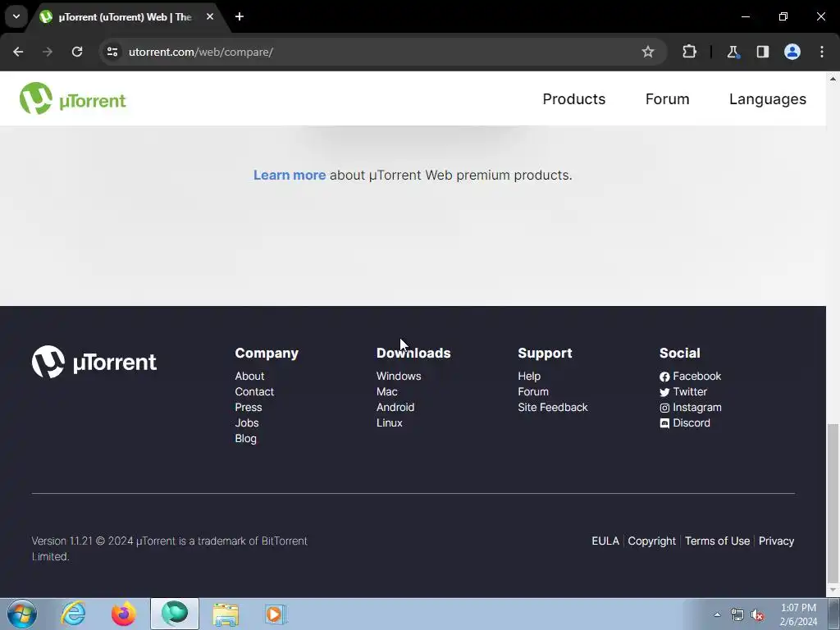Click the taskbar clock showing 1:07 PM
The image size is (840, 630).
coord(798,614)
